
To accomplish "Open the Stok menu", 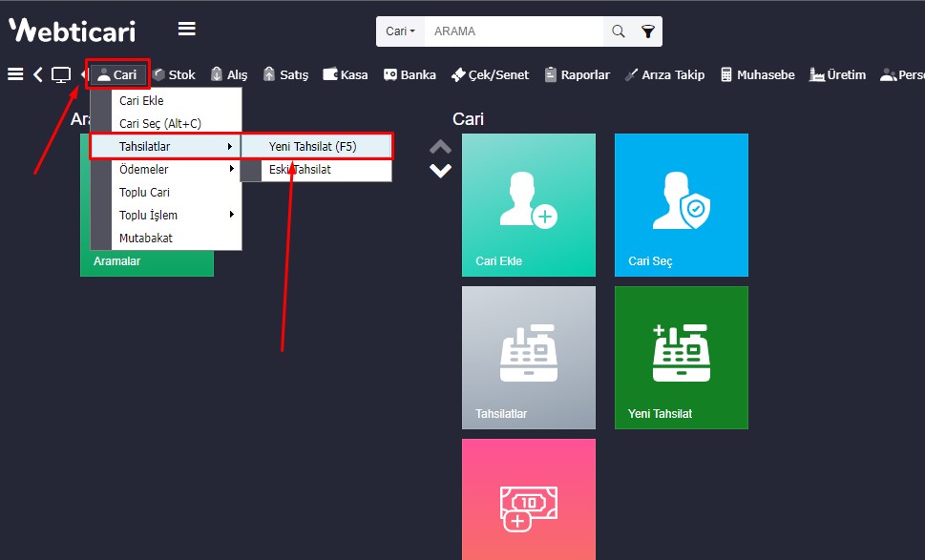I will (x=174, y=74).
